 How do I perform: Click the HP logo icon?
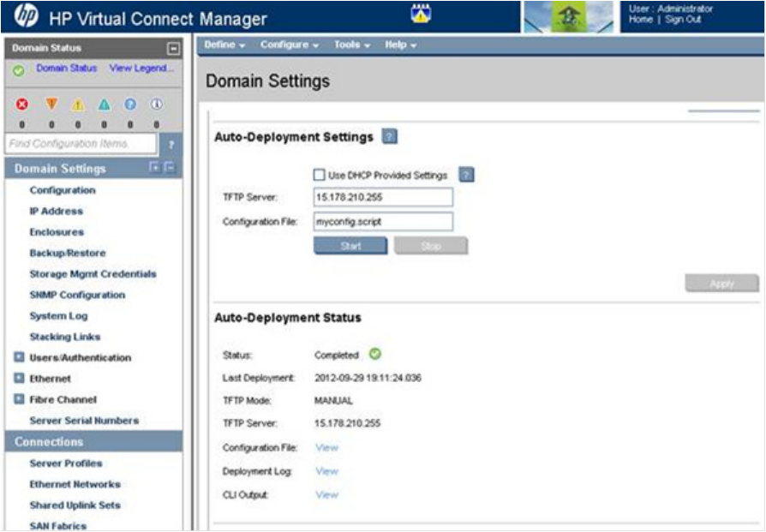(x=26, y=15)
